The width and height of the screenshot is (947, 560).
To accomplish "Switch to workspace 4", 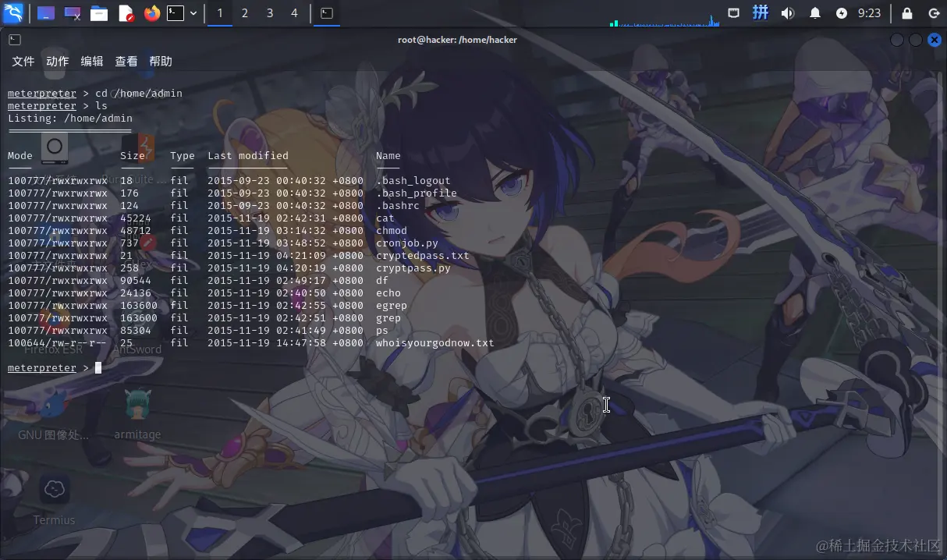I will click(294, 13).
